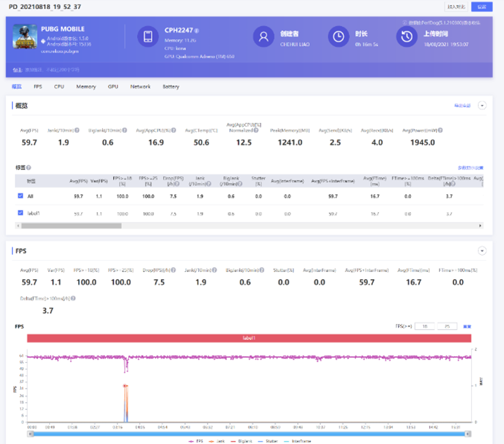Click the PUBG MOBILE game thumbnail
Image resolution: width=504 pixels, height=444 pixels.
pos(25,38)
